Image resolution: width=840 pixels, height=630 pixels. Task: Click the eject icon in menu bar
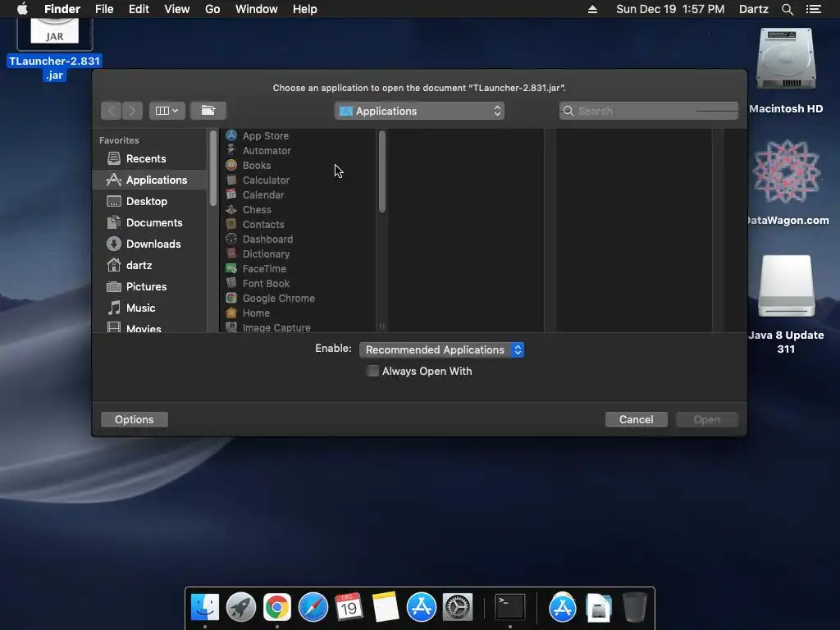click(592, 9)
